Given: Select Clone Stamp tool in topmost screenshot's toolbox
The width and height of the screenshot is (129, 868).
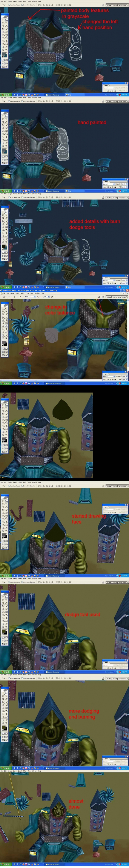Looking at the screenshot, I should pos(3,32).
